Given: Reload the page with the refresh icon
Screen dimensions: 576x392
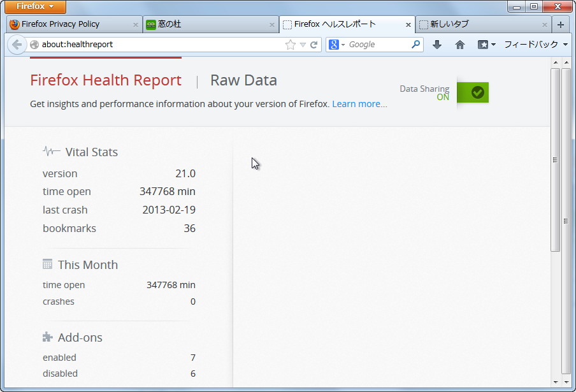Looking at the screenshot, I should point(313,45).
